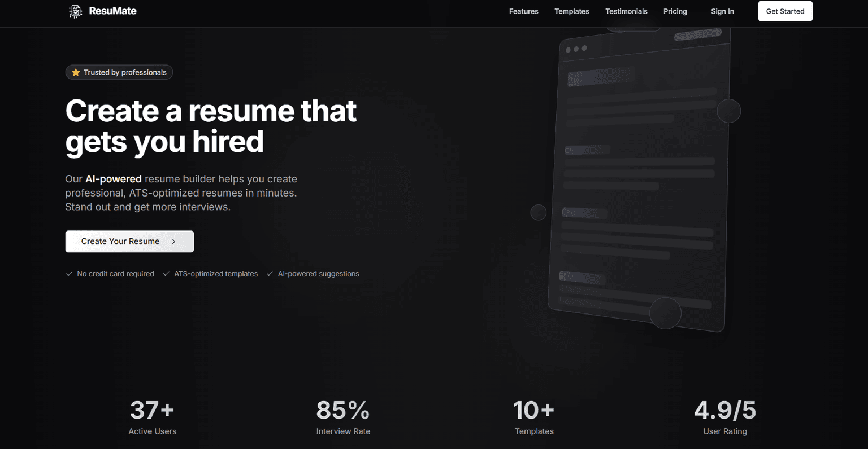868x449 pixels.
Task: Open the Testimonials nav link
Action: pos(626,11)
